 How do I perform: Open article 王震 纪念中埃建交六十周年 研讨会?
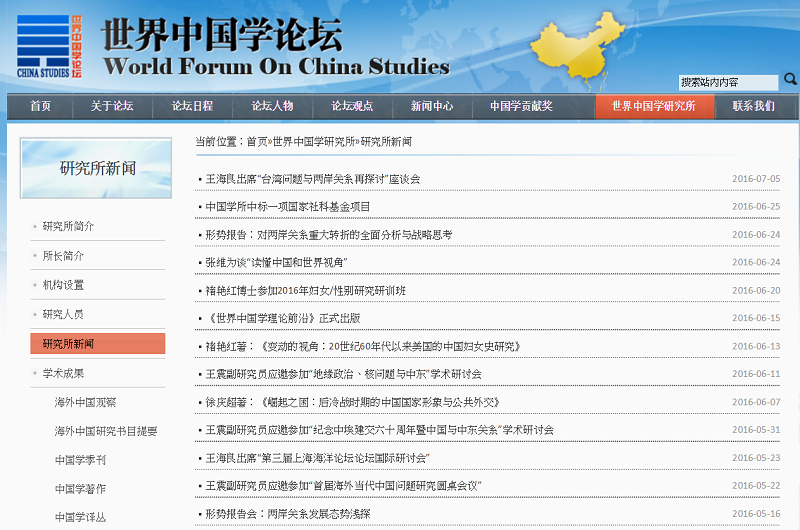(380, 430)
